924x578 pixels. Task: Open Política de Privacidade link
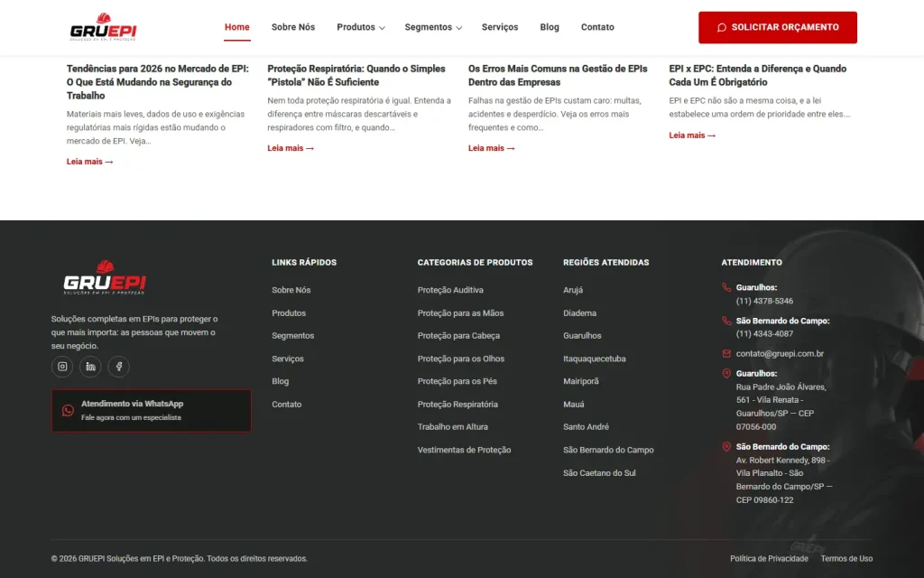point(769,558)
